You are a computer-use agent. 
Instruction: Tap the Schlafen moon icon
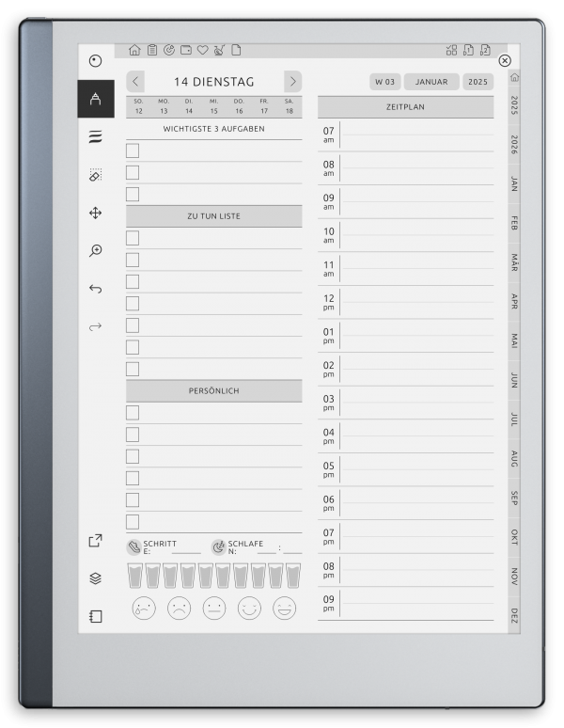218,546
